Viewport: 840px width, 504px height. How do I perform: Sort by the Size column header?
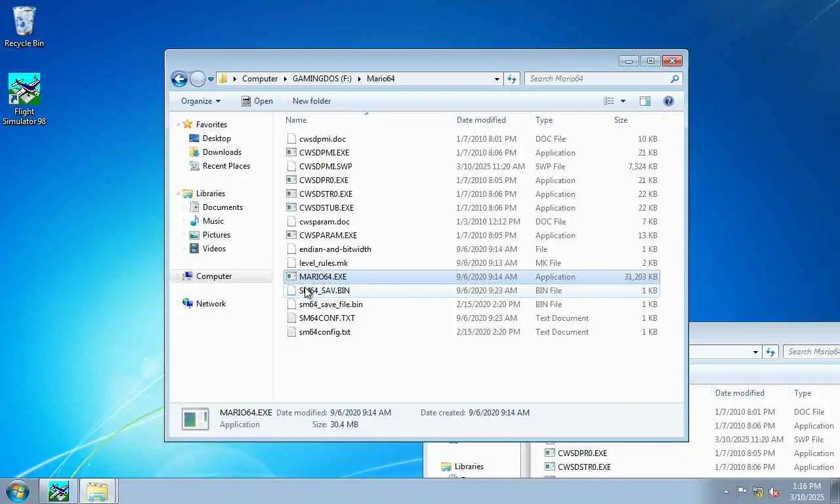[x=621, y=120]
